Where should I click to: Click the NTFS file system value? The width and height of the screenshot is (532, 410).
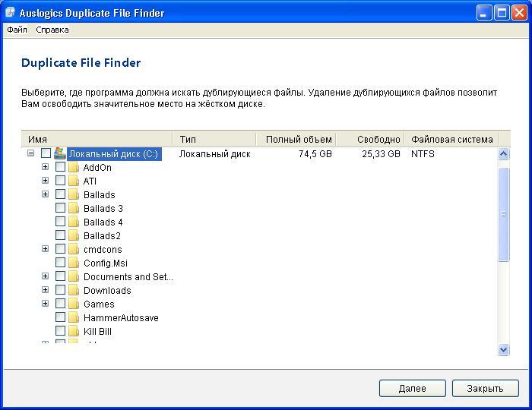(x=423, y=154)
